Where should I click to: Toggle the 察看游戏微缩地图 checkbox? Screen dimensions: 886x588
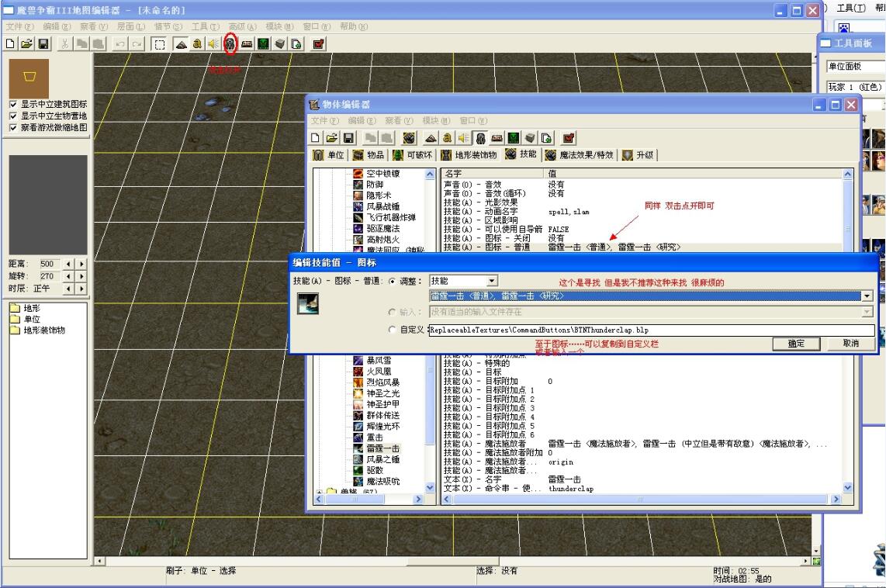click(x=12, y=127)
